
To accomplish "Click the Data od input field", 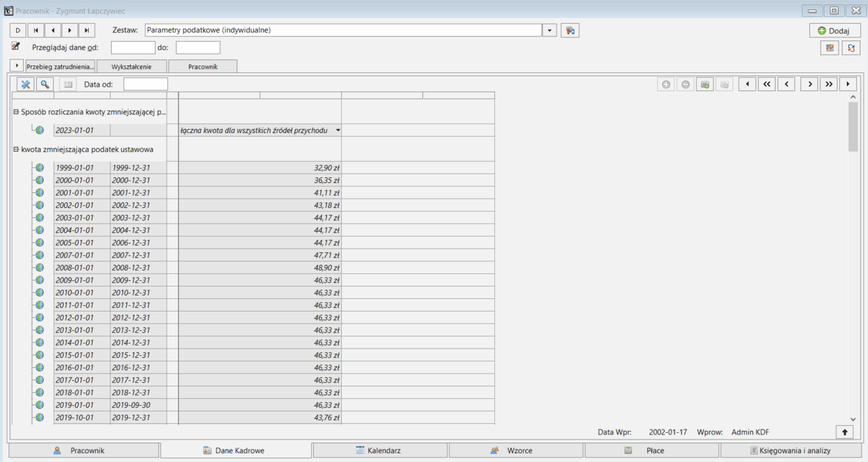I will click(x=145, y=84).
